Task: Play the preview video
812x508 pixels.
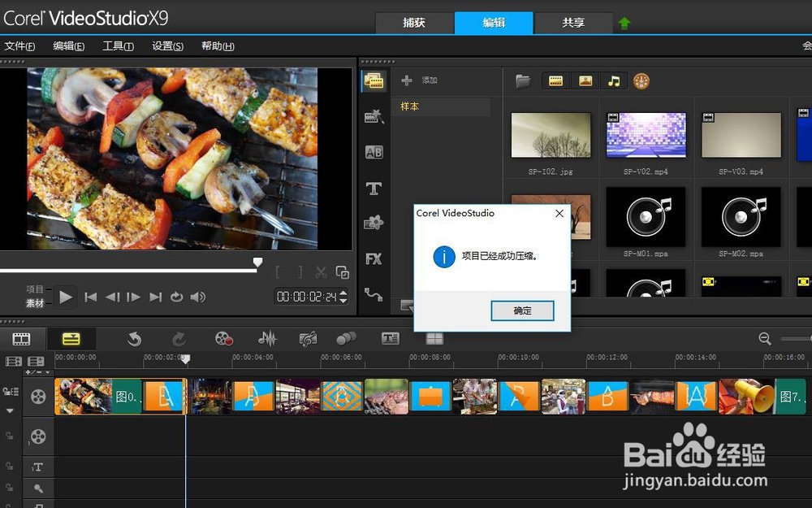Action: (65, 297)
